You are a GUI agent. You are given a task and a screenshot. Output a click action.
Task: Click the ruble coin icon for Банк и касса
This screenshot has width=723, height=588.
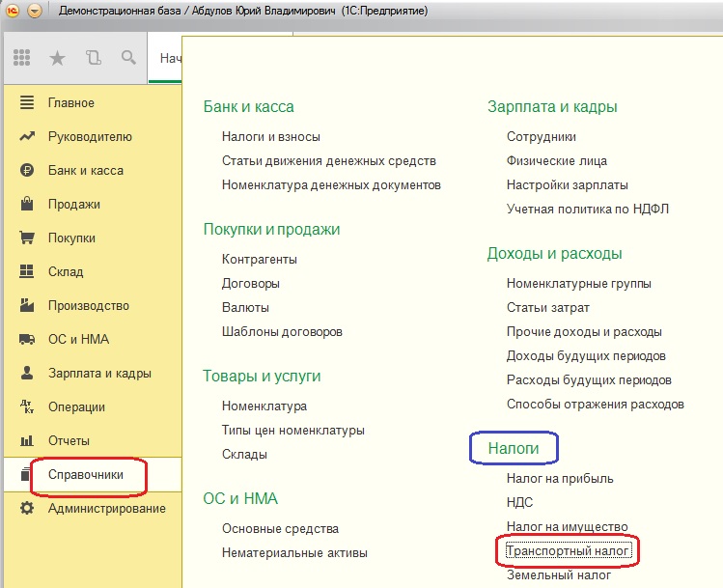coord(27,170)
